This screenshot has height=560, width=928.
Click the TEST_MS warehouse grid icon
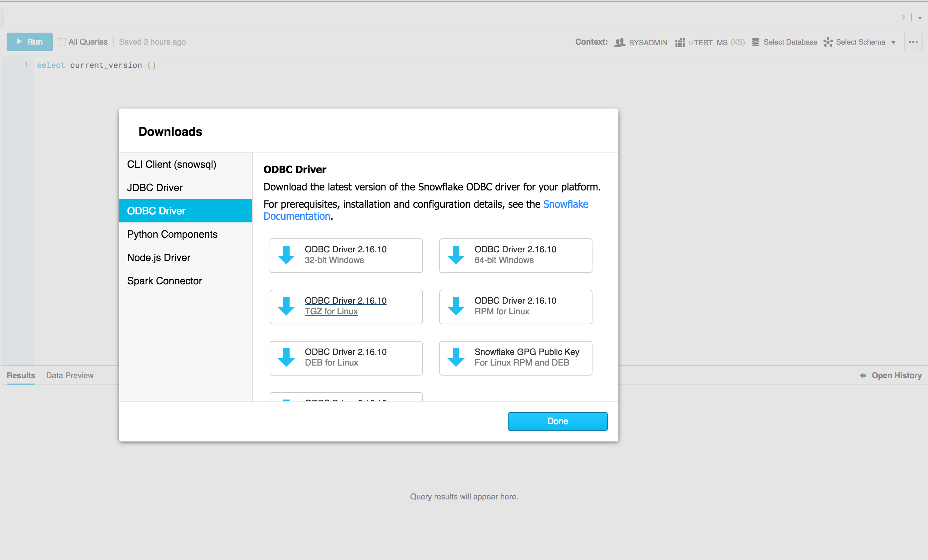[679, 43]
